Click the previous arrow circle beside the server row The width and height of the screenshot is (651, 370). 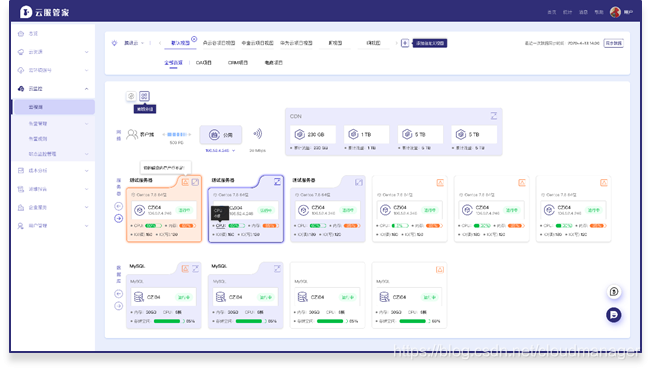pos(118,206)
